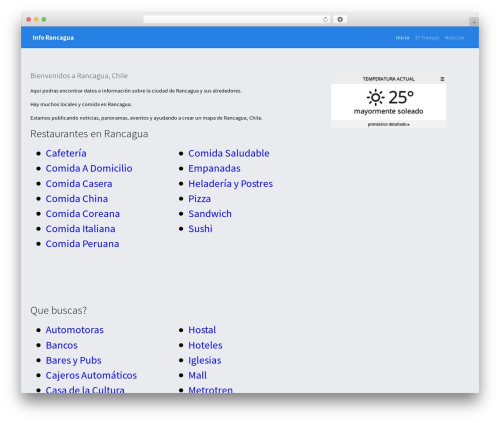The height and width of the screenshot is (423, 500).
Task: Click the 25° temperature reading
Action: [401, 97]
